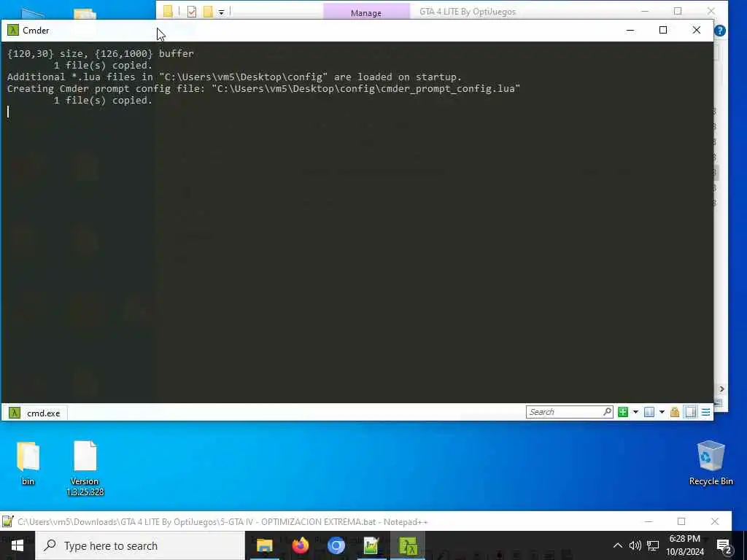
Task: Open Explorer quick access toolbar customize dropdown
Action: click(222, 12)
